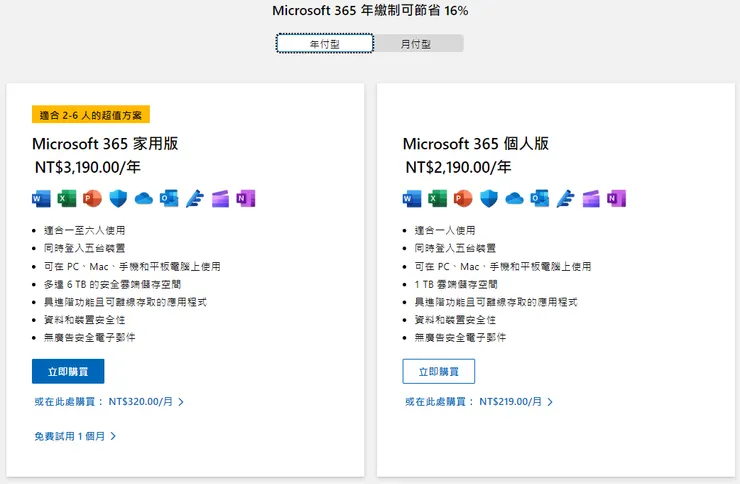Click the Defender shield icon in 家用版 card
The image size is (740, 484).
pos(118,199)
